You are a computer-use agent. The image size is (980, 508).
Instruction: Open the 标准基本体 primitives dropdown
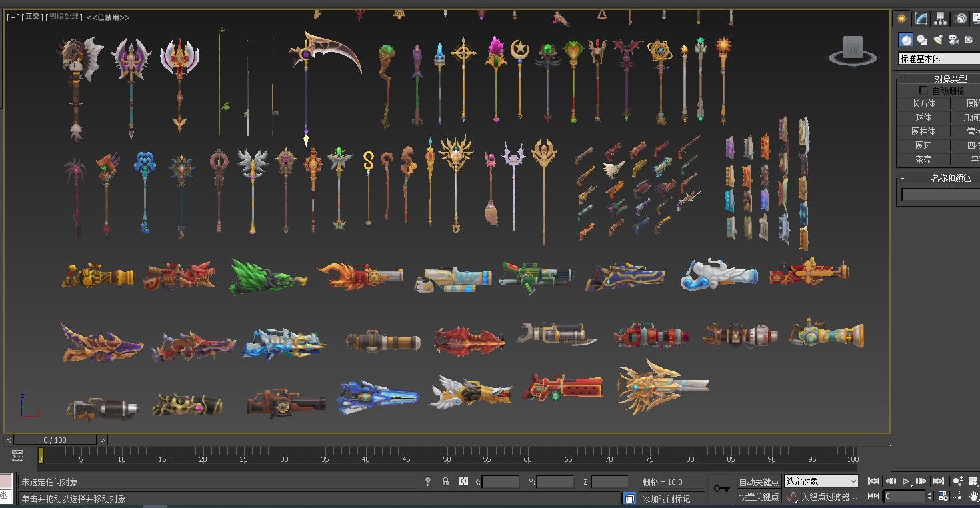[939, 59]
